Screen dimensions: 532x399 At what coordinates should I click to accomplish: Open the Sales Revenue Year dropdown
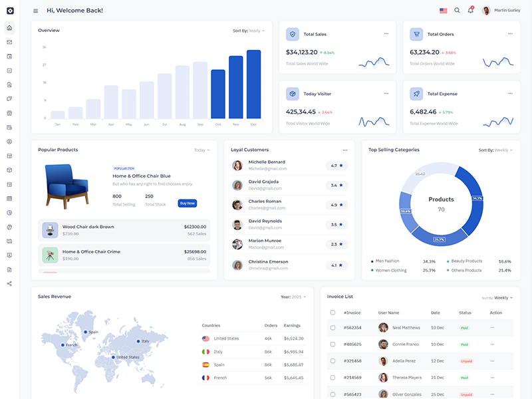click(x=293, y=297)
